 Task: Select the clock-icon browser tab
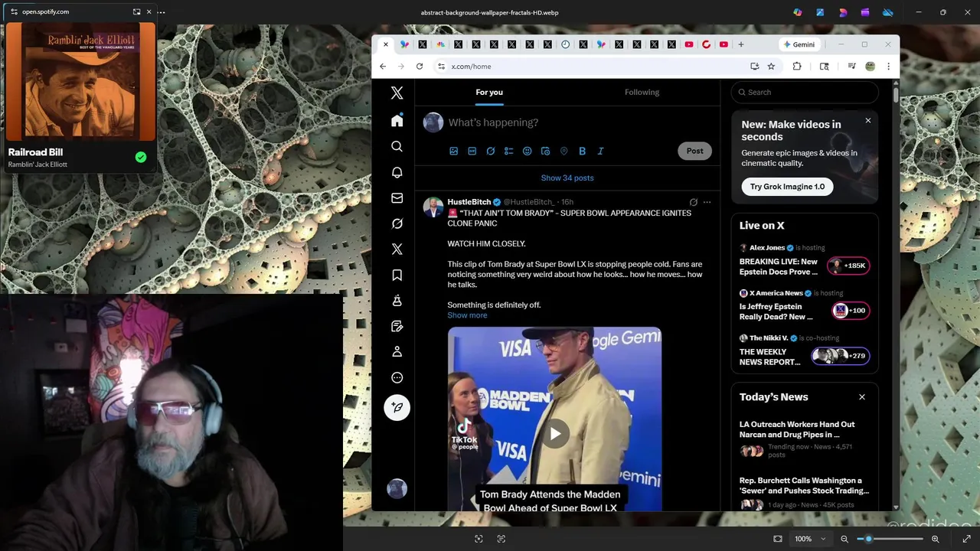click(x=565, y=44)
